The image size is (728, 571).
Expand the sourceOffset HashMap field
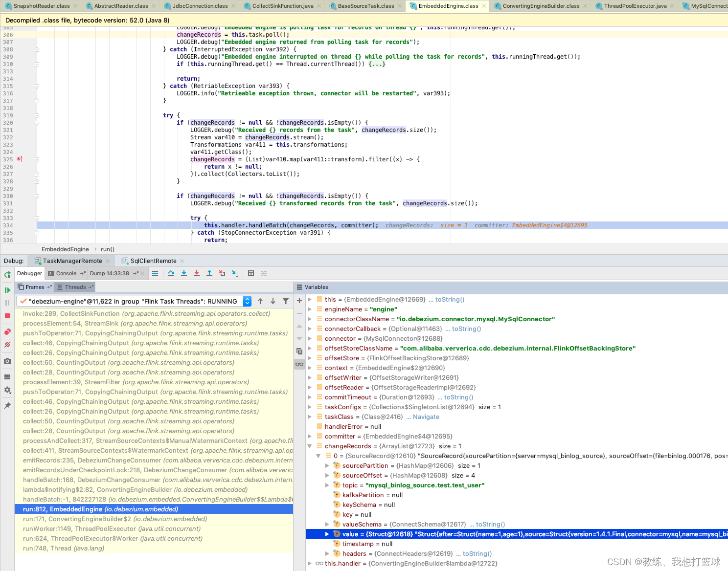tap(327, 475)
